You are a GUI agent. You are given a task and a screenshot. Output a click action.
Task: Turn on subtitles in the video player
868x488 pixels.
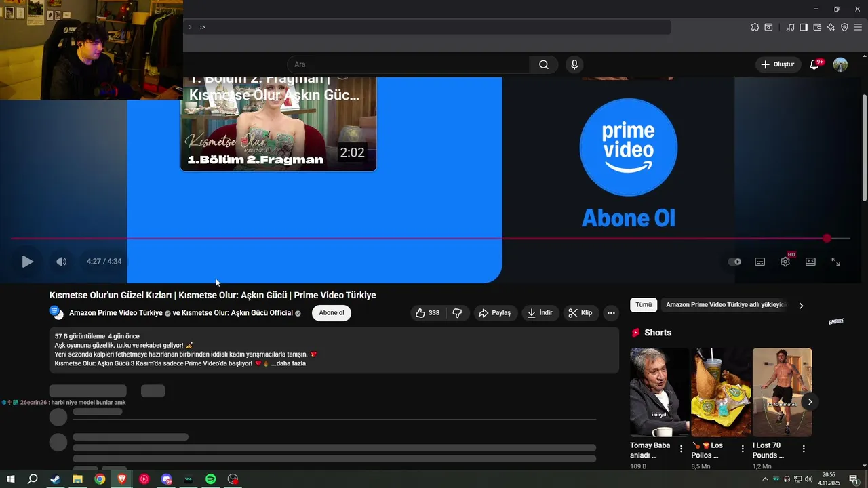[x=760, y=262]
